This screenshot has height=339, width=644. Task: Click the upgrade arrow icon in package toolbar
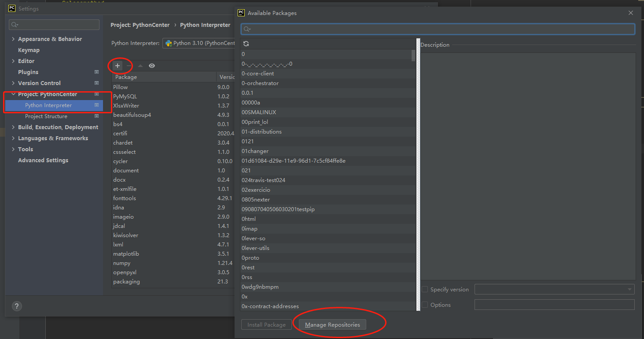(x=140, y=66)
